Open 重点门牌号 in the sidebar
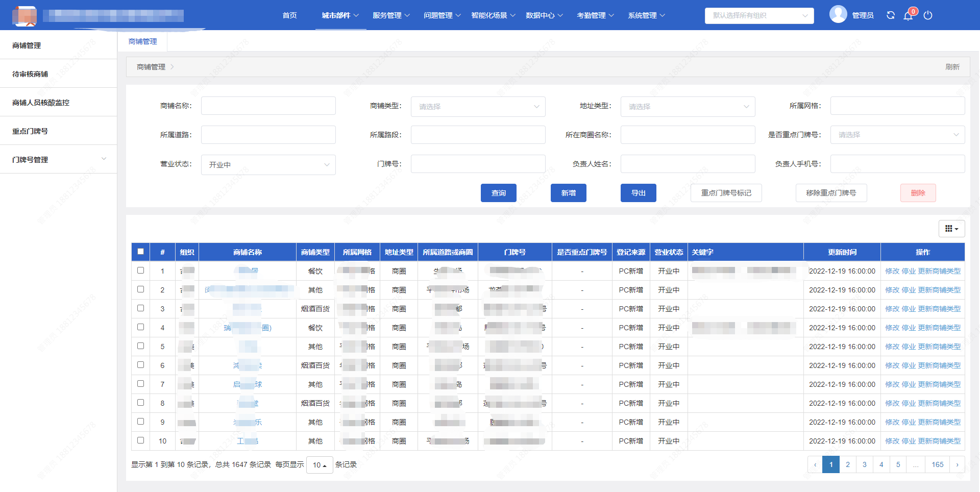The height and width of the screenshot is (492, 980). (x=58, y=131)
